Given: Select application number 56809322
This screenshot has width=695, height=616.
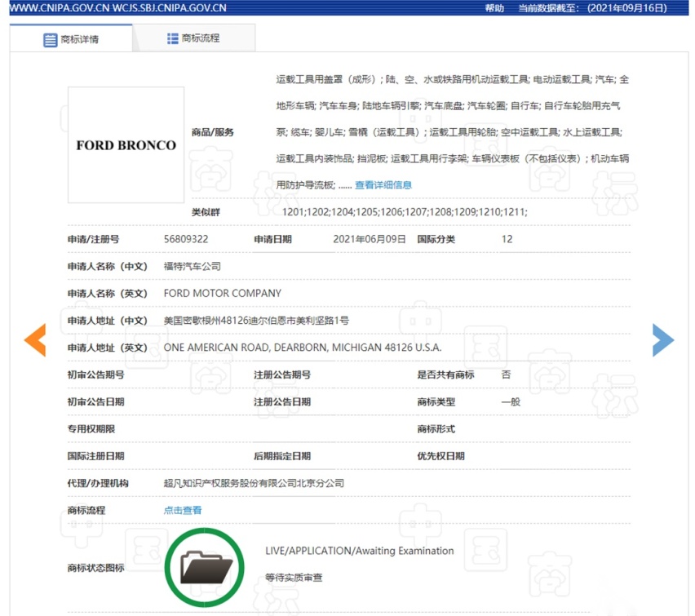Looking at the screenshot, I should (x=186, y=239).
